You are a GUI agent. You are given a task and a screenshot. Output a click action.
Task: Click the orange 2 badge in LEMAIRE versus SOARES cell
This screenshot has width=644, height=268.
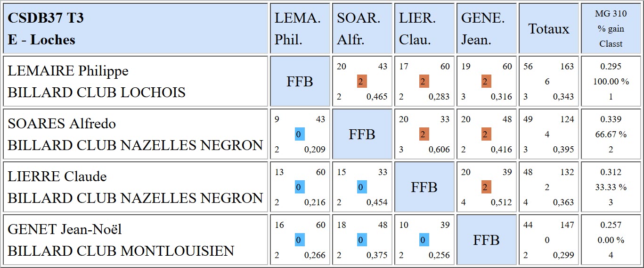pyautogui.click(x=362, y=82)
